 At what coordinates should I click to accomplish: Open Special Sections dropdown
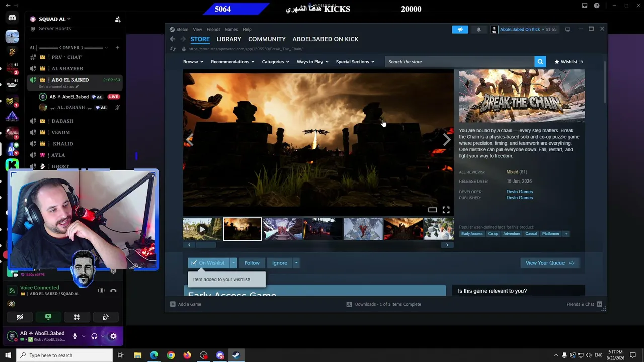[x=355, y=62]
